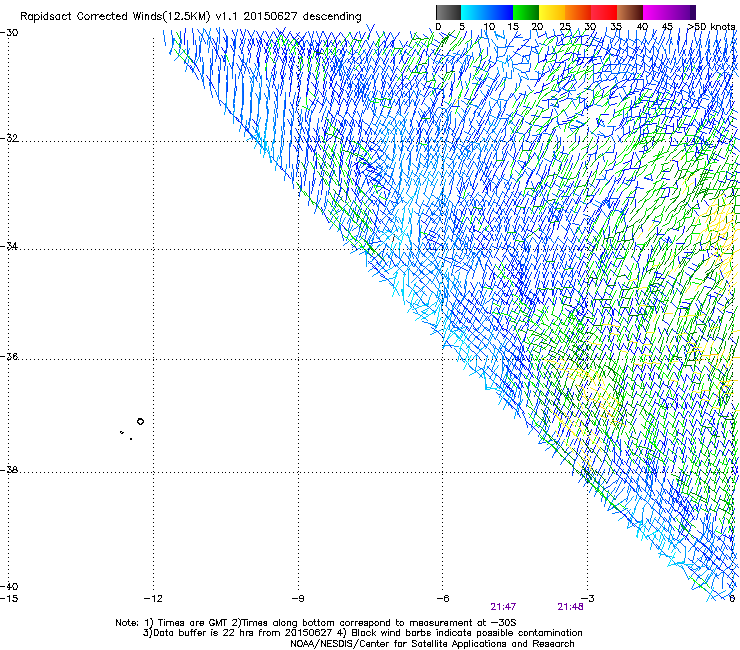Viewport: 740px width, 650px height.
Task: Click the red 30-35 knots color swatch
Action: [604, 12]
